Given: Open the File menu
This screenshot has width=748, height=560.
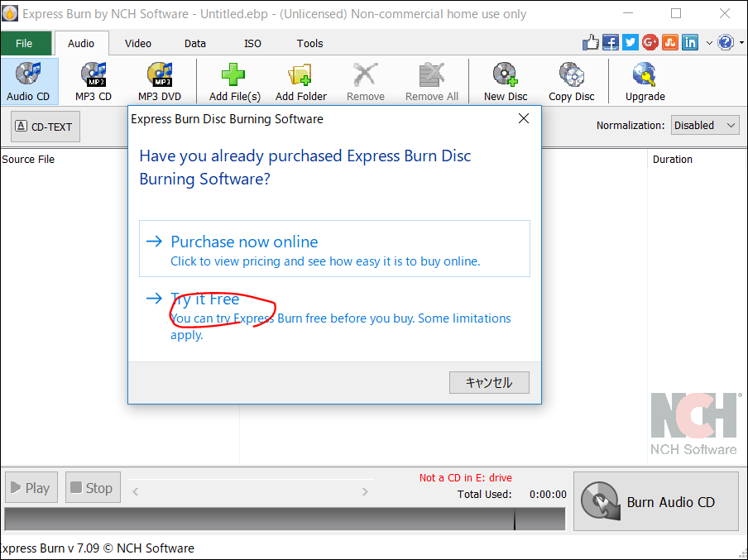Looking at the screenshot, I should pyautogui.click(x=24, y=43).
